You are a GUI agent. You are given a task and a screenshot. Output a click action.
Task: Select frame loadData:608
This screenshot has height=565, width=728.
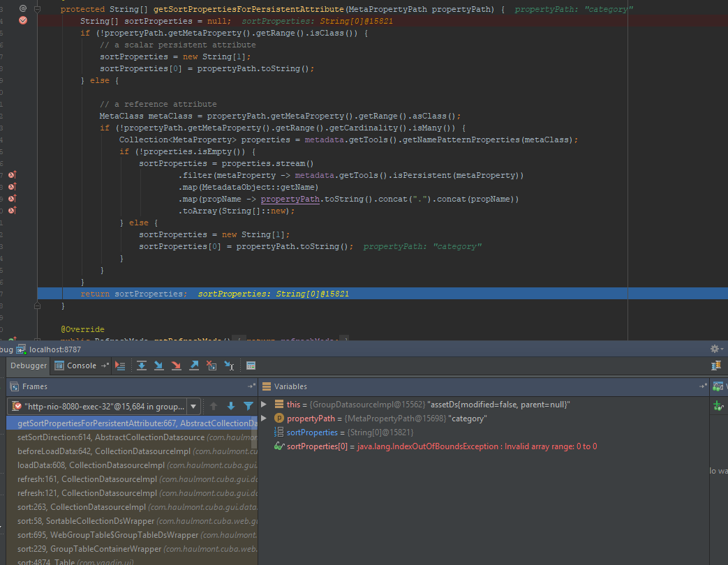[x=131, y=465]
